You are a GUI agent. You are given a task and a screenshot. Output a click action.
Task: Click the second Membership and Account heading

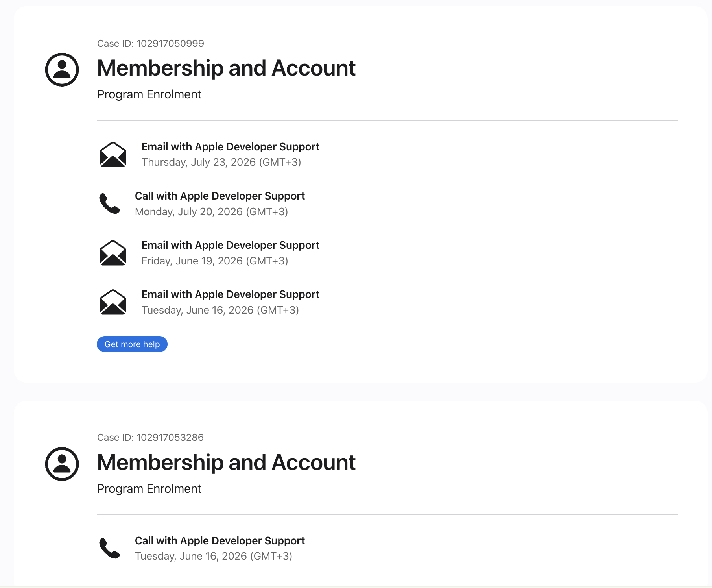226,462
